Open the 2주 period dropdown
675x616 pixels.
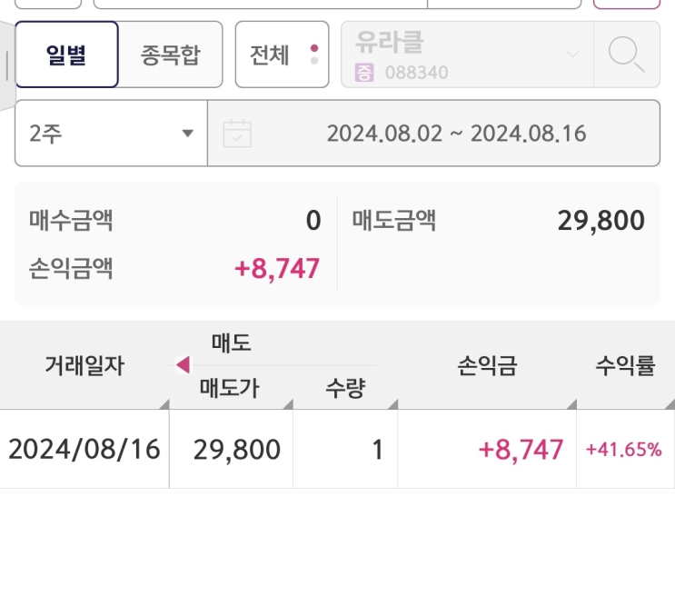(111, 134)
